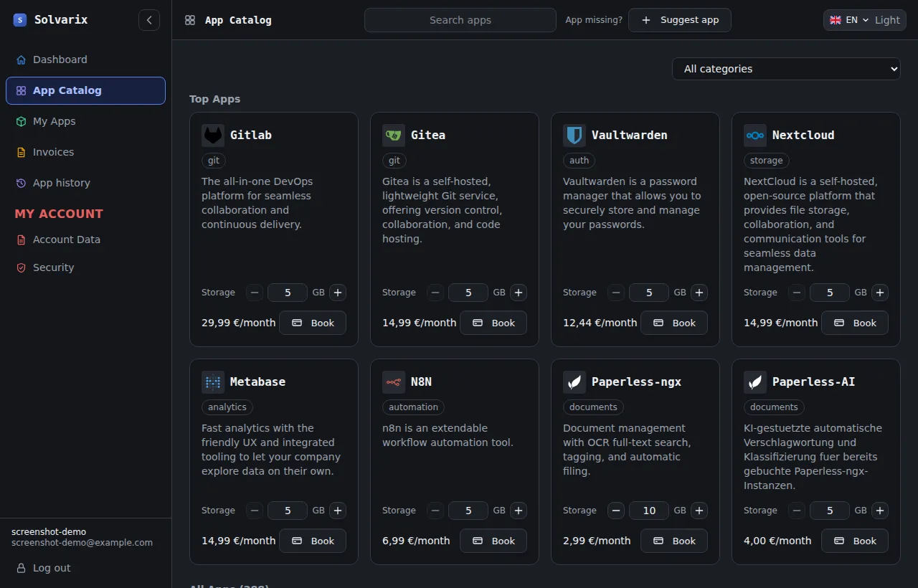Click the Solvarix logo icon
918x588 pixels.
click(19, 20)
